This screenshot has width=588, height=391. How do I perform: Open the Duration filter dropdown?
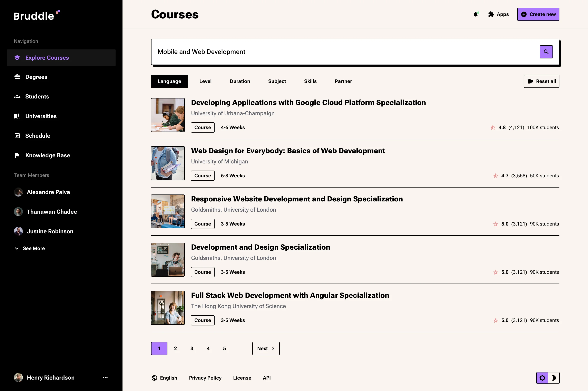[240, 81]
